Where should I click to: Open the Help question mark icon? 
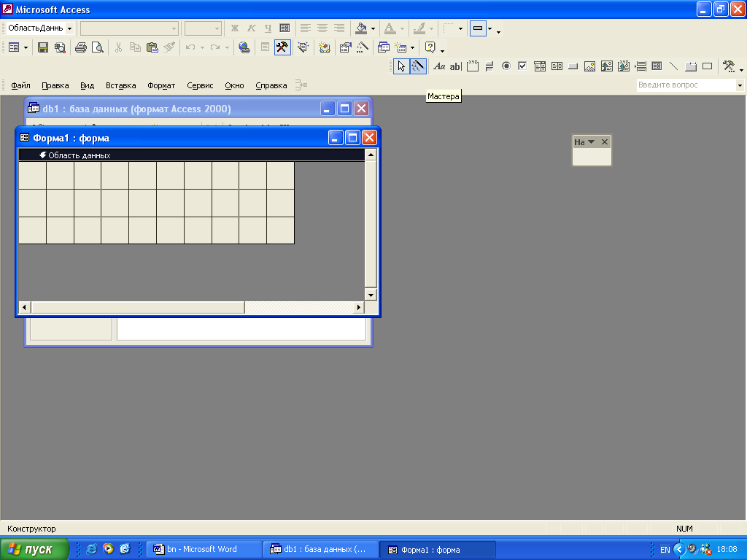point(430,47)
